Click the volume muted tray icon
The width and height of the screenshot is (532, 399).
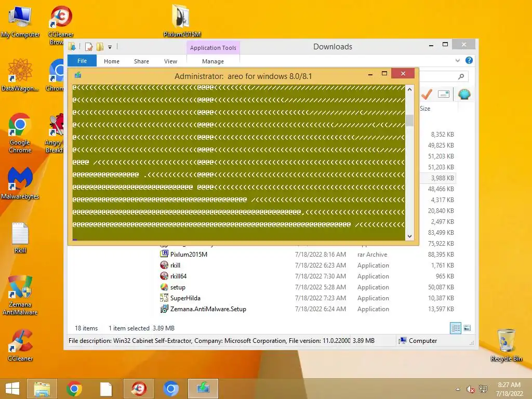tap(470, 389)
